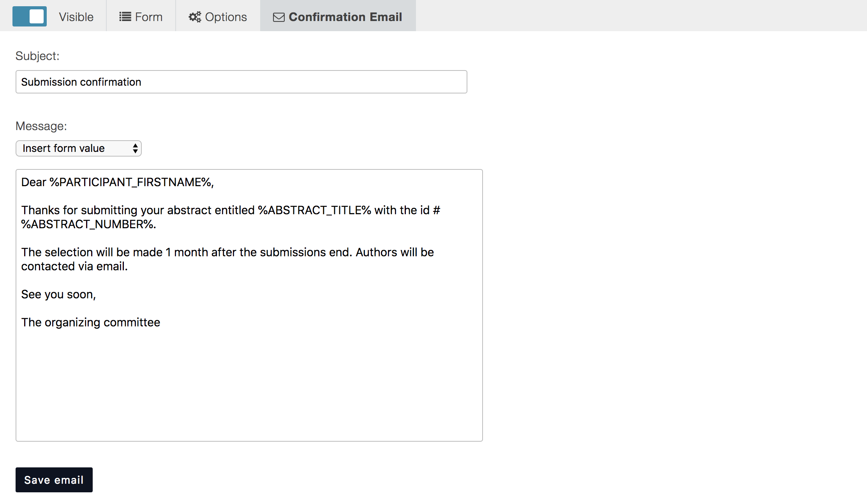
Task: Click the Message: label
Action: click(x=41, y=126)
